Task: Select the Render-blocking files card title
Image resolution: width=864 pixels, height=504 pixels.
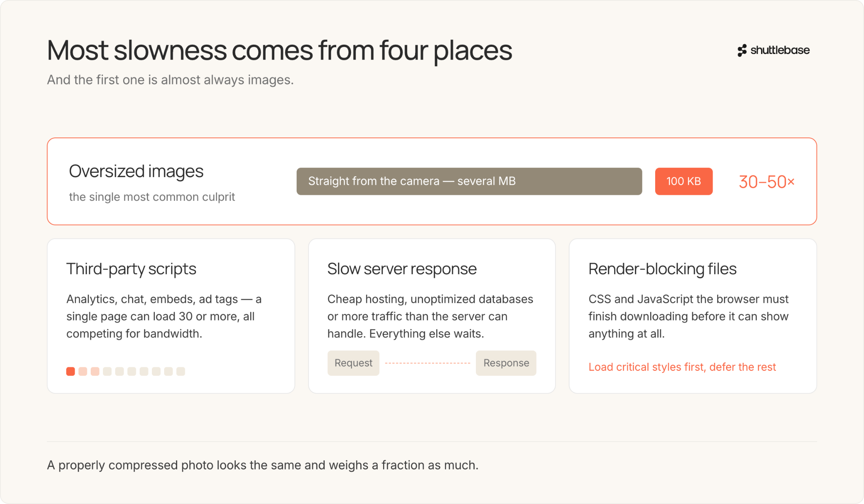Action: (662, 269)
